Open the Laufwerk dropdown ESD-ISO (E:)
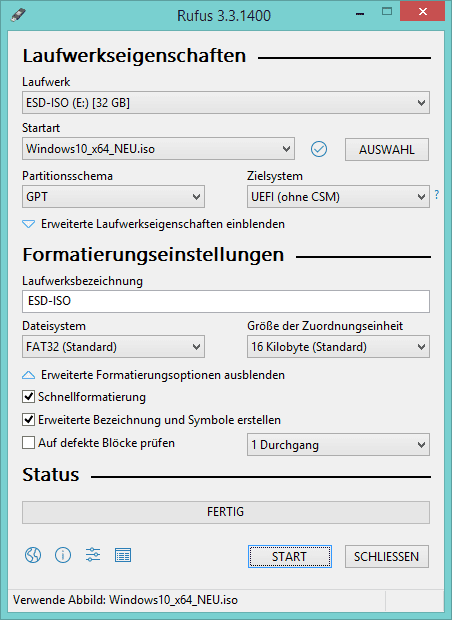The width and height of the screenshot is (452, 620). pos(226,103)
